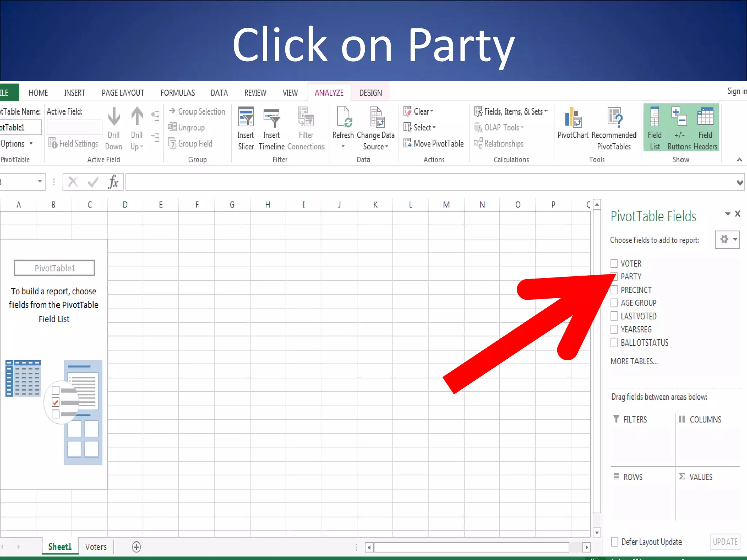Open the PivotTable Fields task pane options arrow

point(728,214)
